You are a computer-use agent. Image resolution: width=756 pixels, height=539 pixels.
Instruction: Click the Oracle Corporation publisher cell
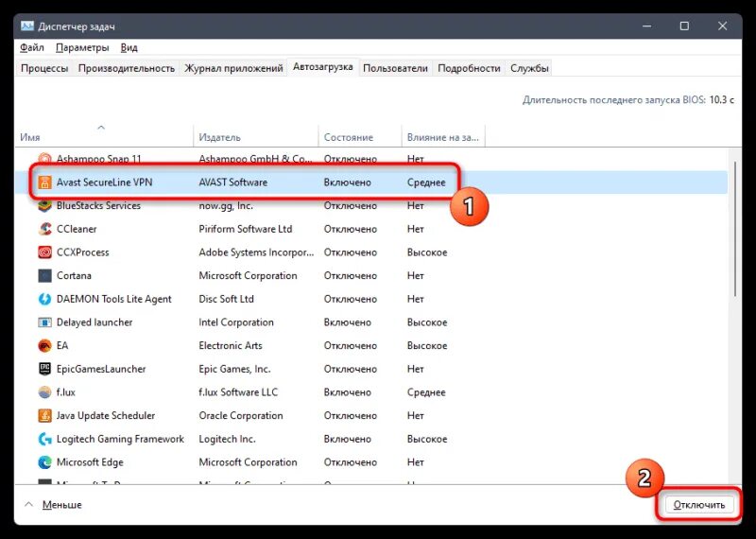pyautogui.click(x=241, y=415)
